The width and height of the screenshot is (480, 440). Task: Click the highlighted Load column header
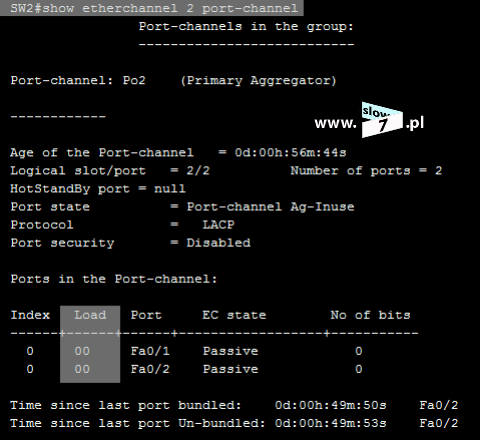pos(90,315)
